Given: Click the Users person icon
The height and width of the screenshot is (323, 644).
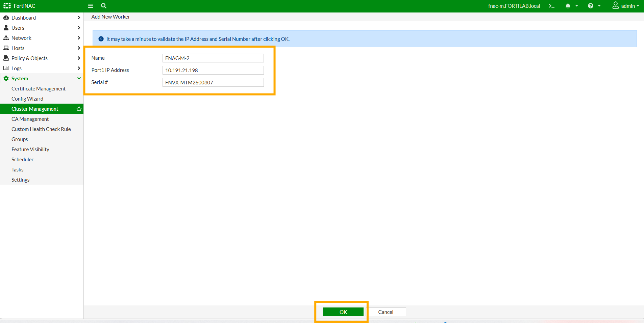Looking at the screenshot, I should click(x=6, y=28).
